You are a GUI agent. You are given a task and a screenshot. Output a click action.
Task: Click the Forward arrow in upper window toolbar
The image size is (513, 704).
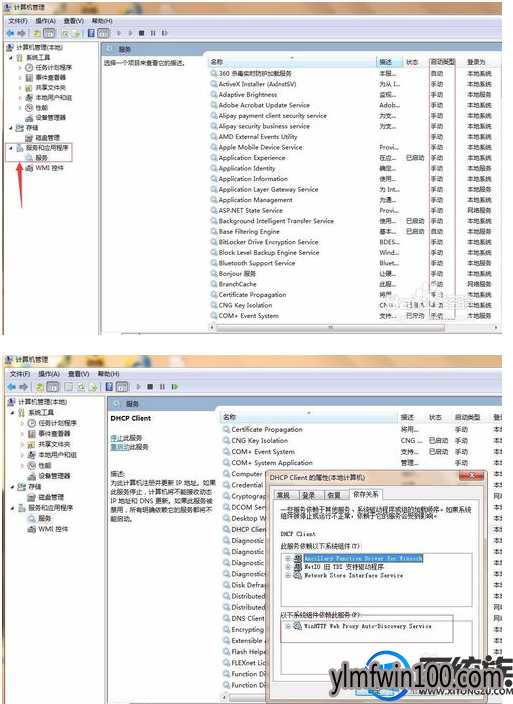point(21,33)
